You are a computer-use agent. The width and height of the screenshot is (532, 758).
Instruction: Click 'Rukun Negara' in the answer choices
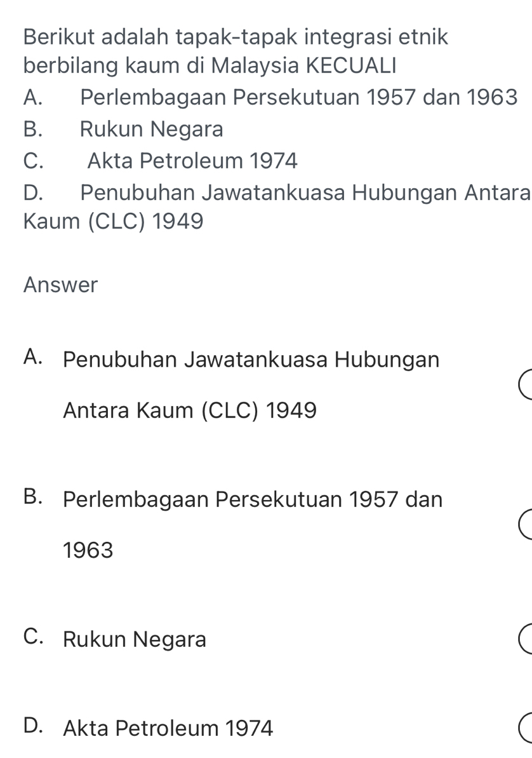(x=144, y=639)
